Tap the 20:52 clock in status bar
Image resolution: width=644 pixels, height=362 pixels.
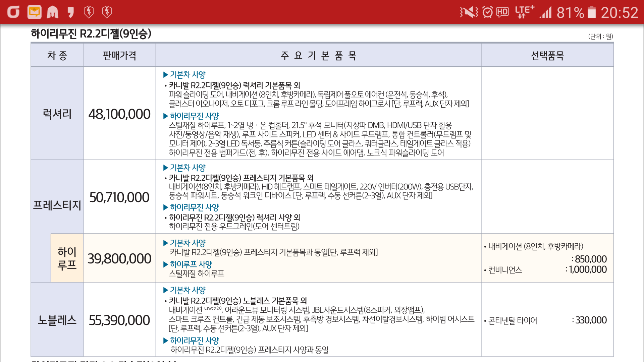[619, 12]
